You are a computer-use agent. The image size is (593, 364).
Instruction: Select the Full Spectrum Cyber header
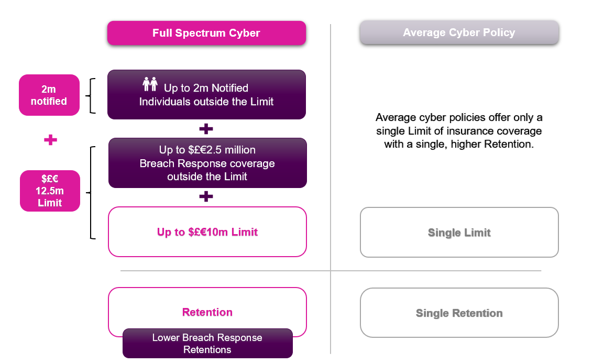coord(206,33)
